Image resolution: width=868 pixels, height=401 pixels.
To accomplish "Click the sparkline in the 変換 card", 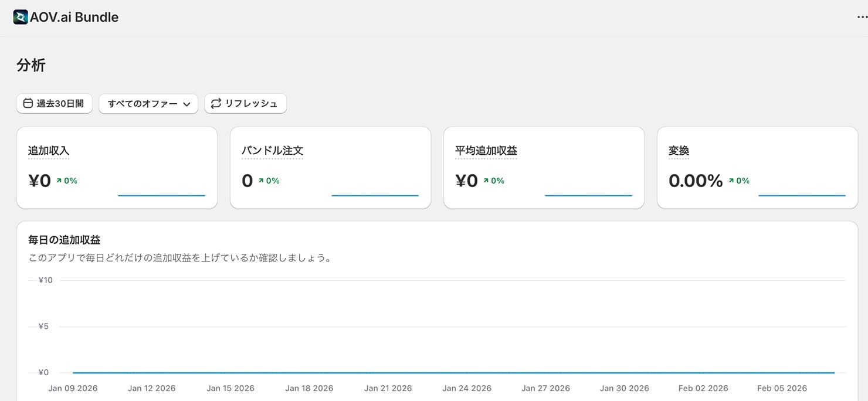I will pyautogui.click(x=802, y=195).
